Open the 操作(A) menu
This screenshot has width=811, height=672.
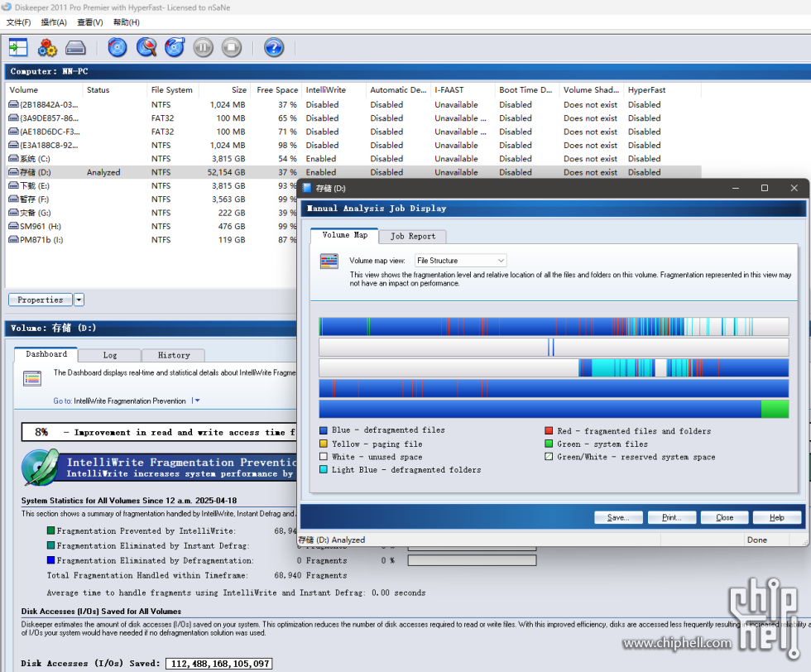pyautogui.click(x=54, y=22)
